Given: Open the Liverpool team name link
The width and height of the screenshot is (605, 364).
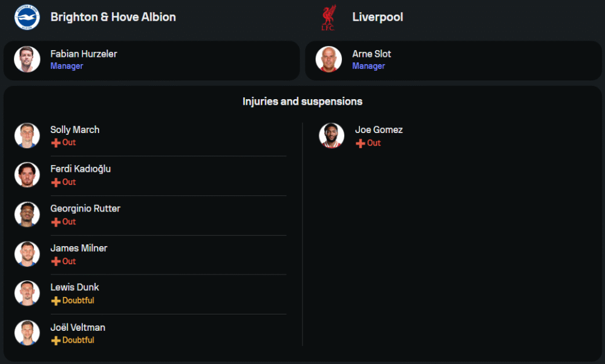Looking at the screenshot, I should (x=378, y=17).
